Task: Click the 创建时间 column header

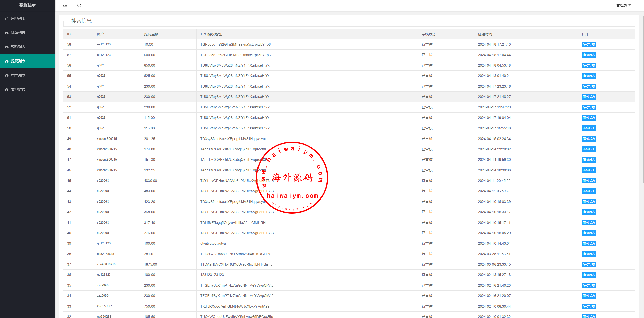Action: point(485,34)
